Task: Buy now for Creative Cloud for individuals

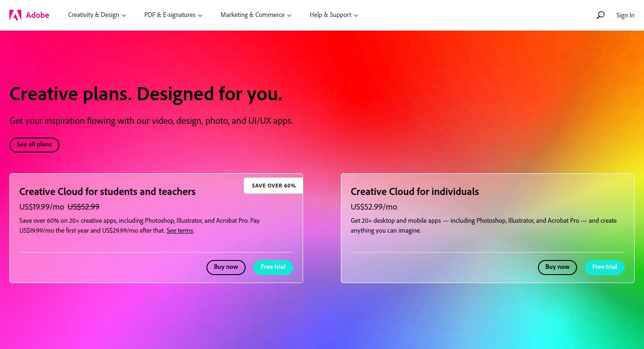Action: [557, 267]
